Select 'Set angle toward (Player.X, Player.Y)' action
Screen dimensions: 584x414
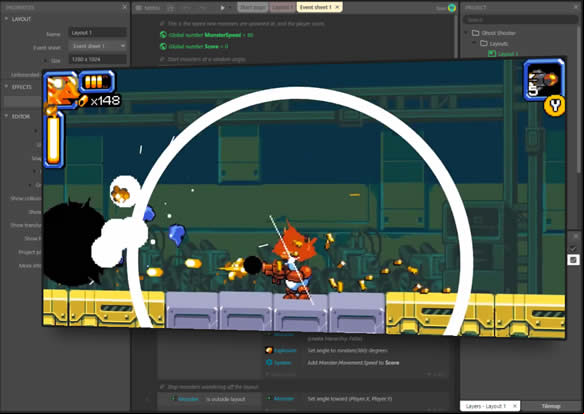point(350,399)
